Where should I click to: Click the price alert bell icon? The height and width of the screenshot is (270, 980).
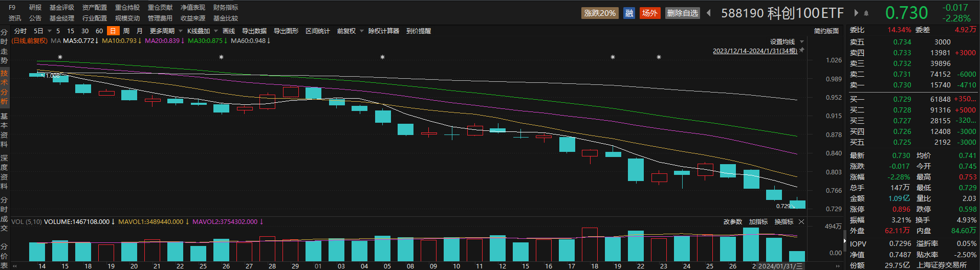(866, 13)
